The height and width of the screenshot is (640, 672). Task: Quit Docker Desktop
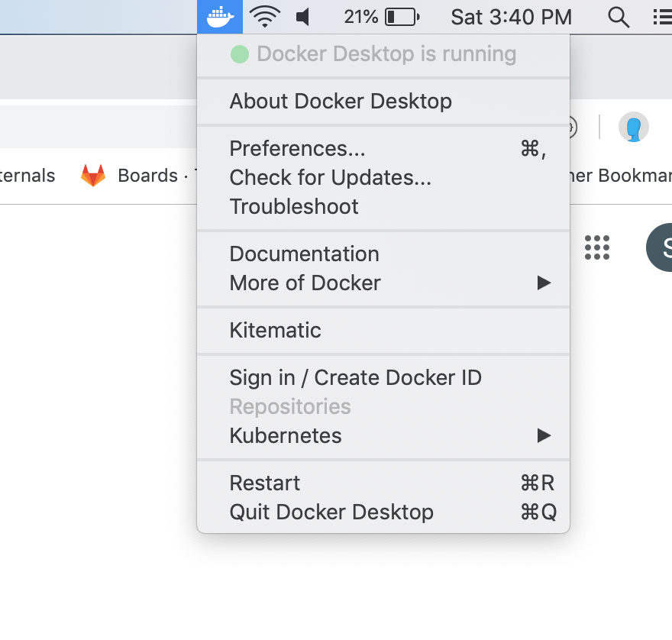click(x=331, y=512)
